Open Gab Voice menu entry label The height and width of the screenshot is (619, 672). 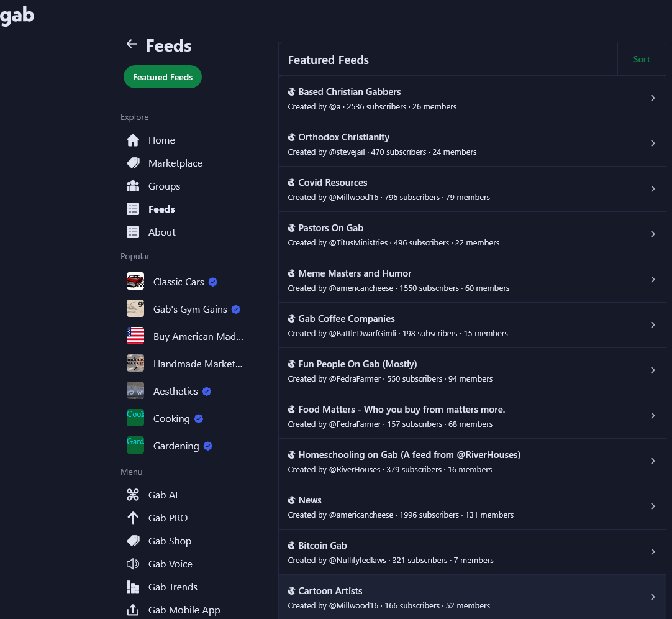pos(170,564)
